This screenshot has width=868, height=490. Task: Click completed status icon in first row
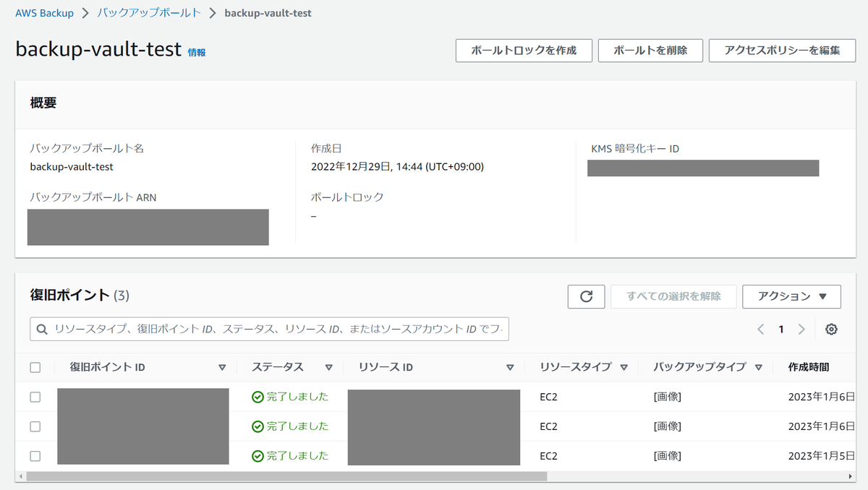[x=258, y=397]
